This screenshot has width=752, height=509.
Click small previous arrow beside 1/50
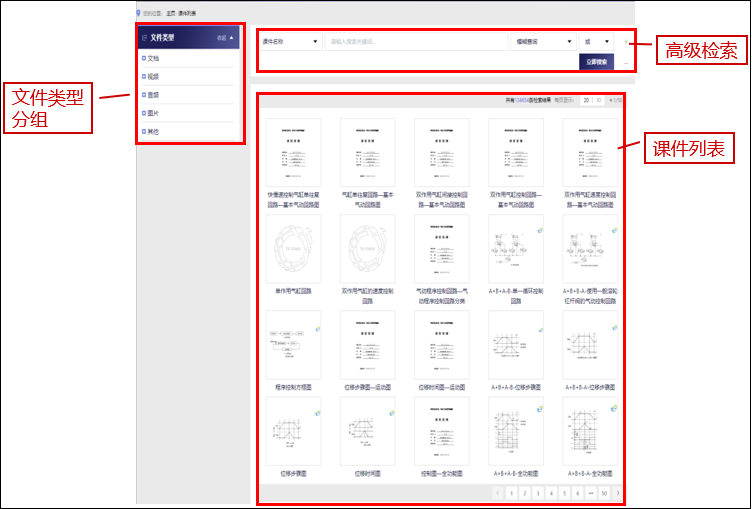coord(611,100)
